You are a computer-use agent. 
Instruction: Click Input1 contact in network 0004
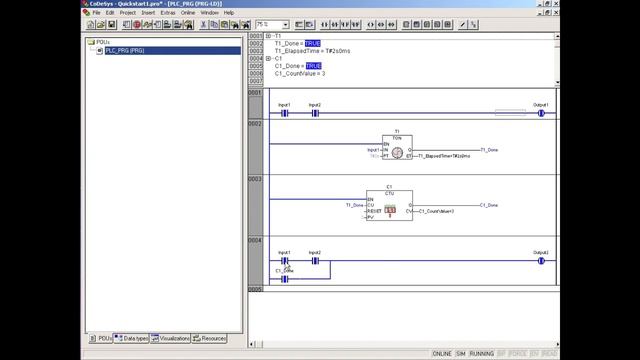[284, 260]
